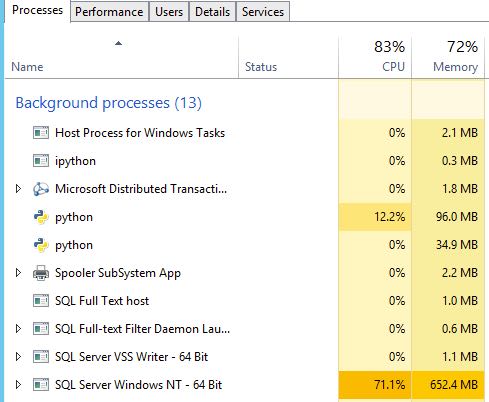
Task: Expand SQL Full-text Filter Daemon Launcher entry
Action: (x=18, y=329)
